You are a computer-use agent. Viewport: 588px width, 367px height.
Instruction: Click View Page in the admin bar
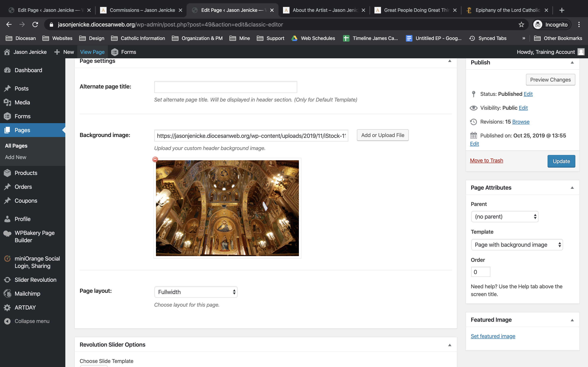[x=92, y=52]
